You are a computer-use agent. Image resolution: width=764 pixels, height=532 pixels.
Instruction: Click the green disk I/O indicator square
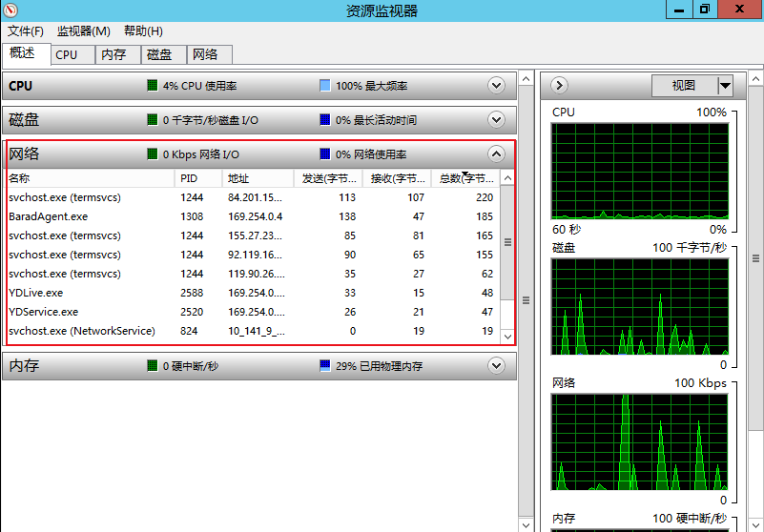tap(153, 120)
